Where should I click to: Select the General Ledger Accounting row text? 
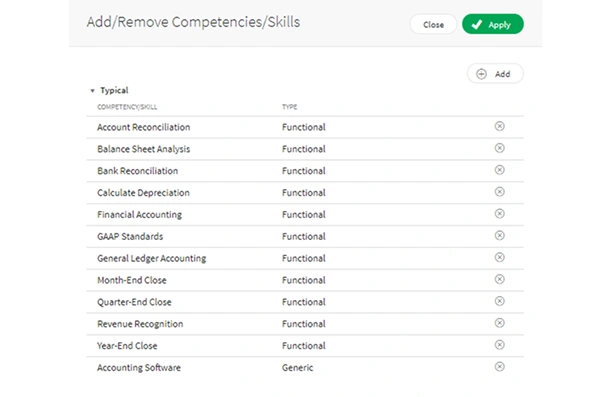tap(151, 258)
